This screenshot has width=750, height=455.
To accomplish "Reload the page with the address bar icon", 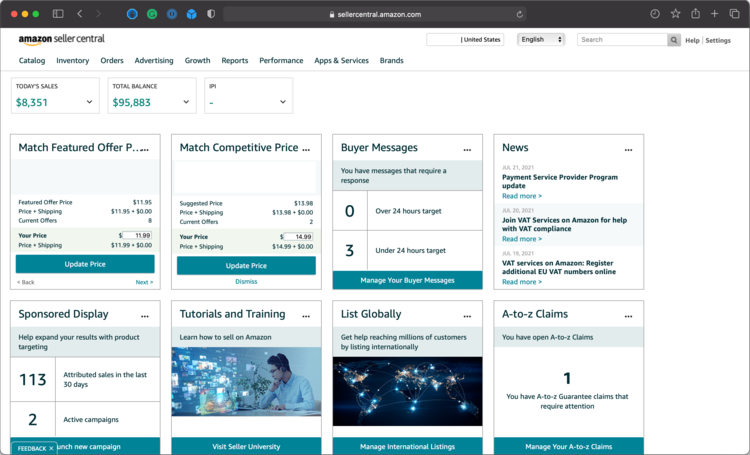I will click(520, 15).
